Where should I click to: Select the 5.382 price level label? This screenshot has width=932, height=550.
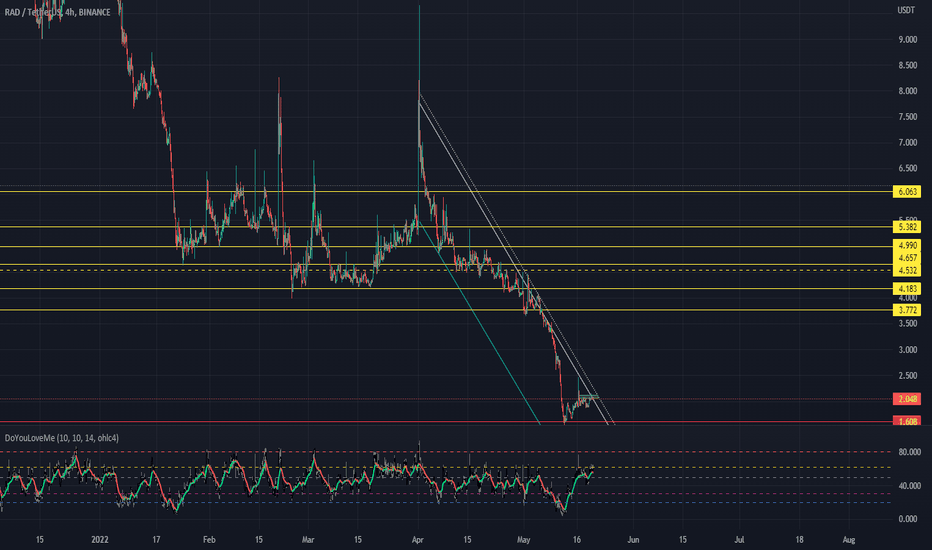pos(907,227)
